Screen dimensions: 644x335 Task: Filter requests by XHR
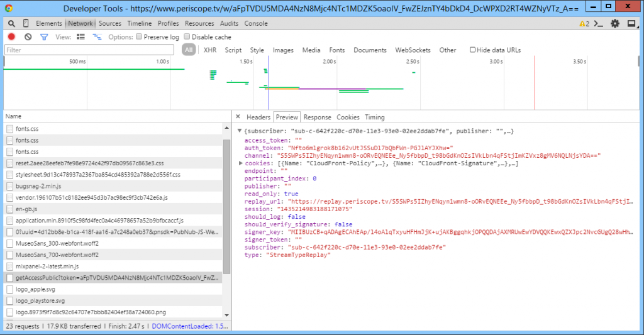click(x=210, y=50)
